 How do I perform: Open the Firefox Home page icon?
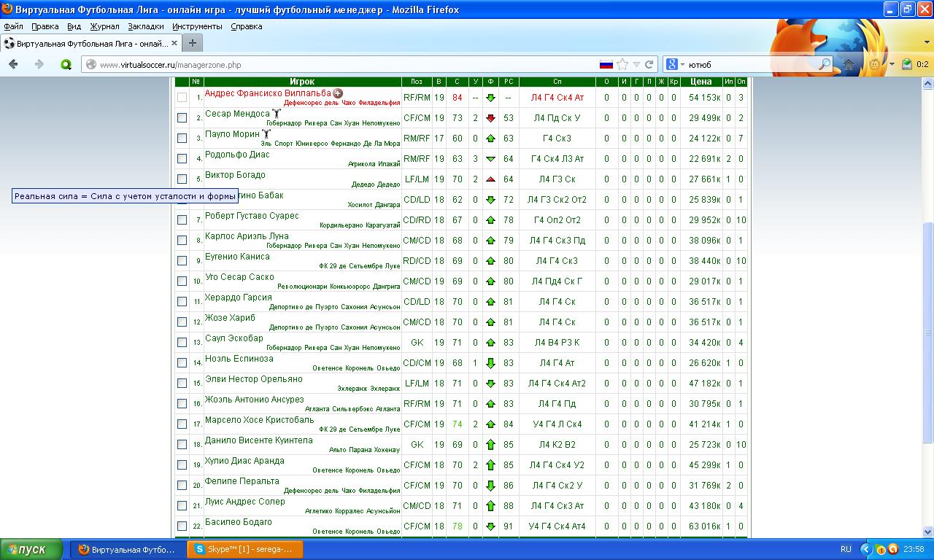849,64
